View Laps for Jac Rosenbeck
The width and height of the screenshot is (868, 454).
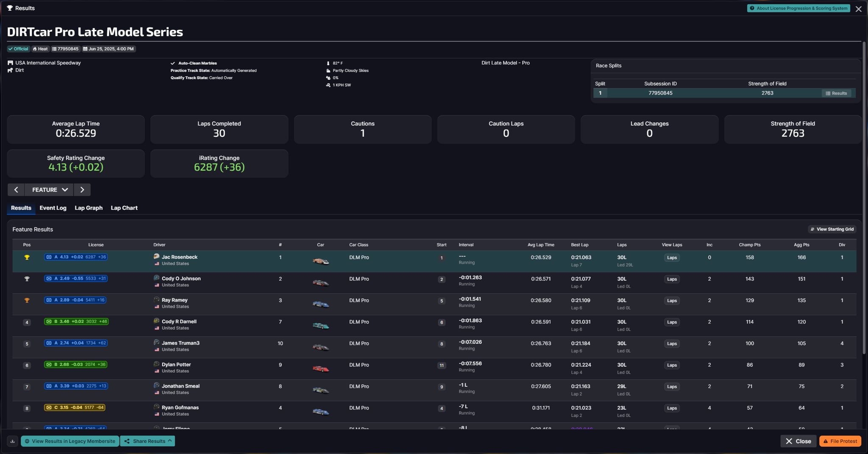(x=672, y=257)
